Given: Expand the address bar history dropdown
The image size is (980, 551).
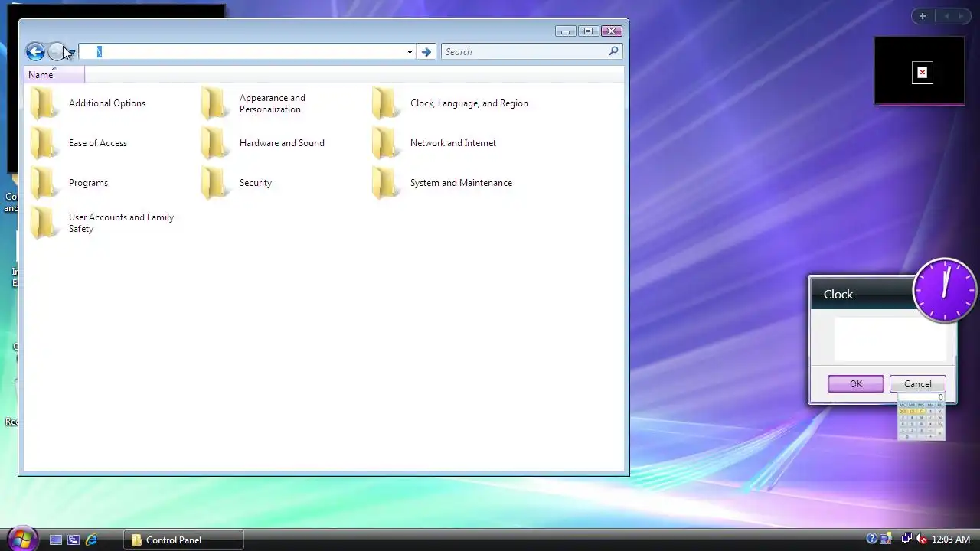Looking at the screenshot, I should (x=410, y=52).
